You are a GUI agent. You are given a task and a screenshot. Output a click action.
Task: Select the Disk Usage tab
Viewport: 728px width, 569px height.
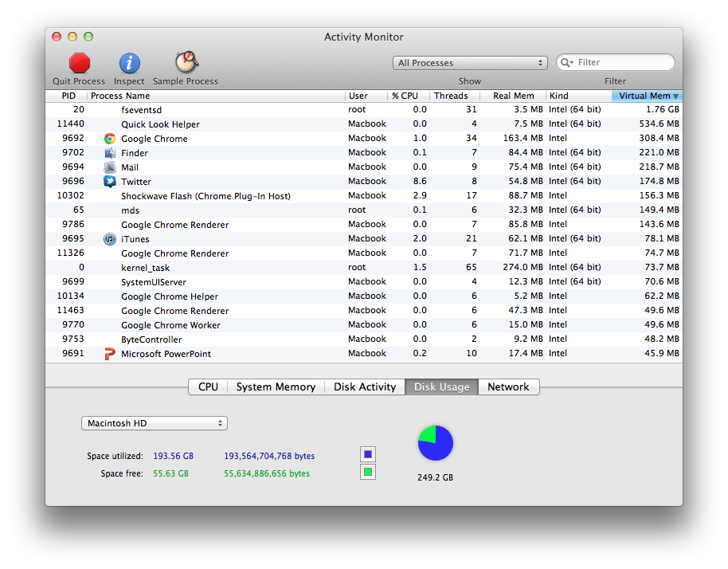point(441,387)
